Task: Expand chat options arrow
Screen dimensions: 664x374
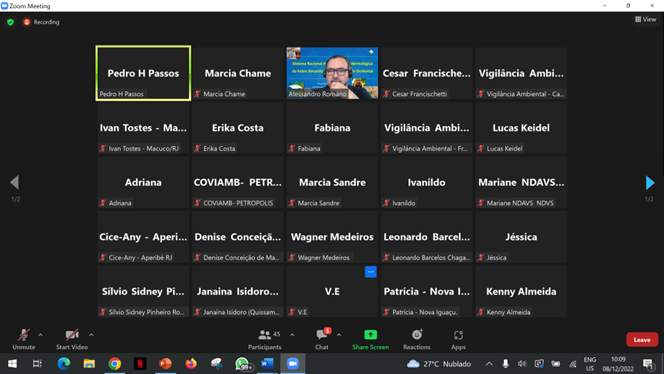Action: tap(339, 335)
